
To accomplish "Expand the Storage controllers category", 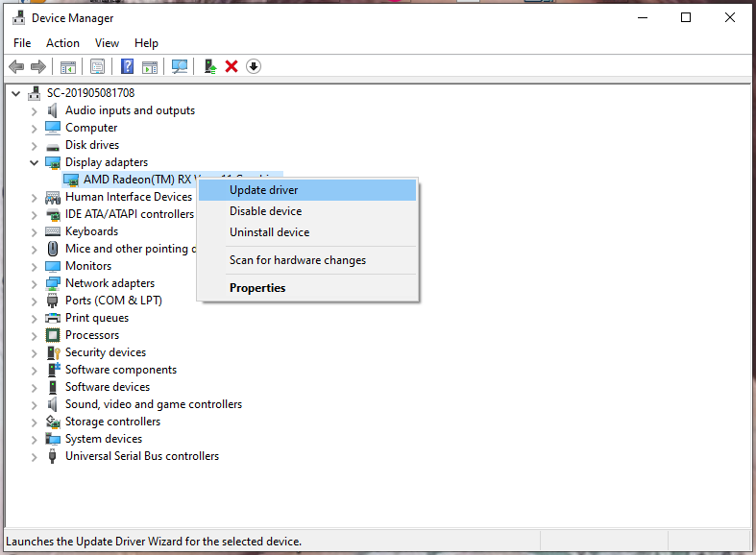I will point(34,422).
